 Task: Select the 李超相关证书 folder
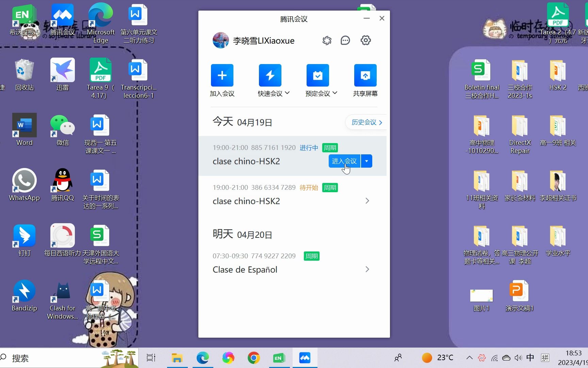click(558, 185)
